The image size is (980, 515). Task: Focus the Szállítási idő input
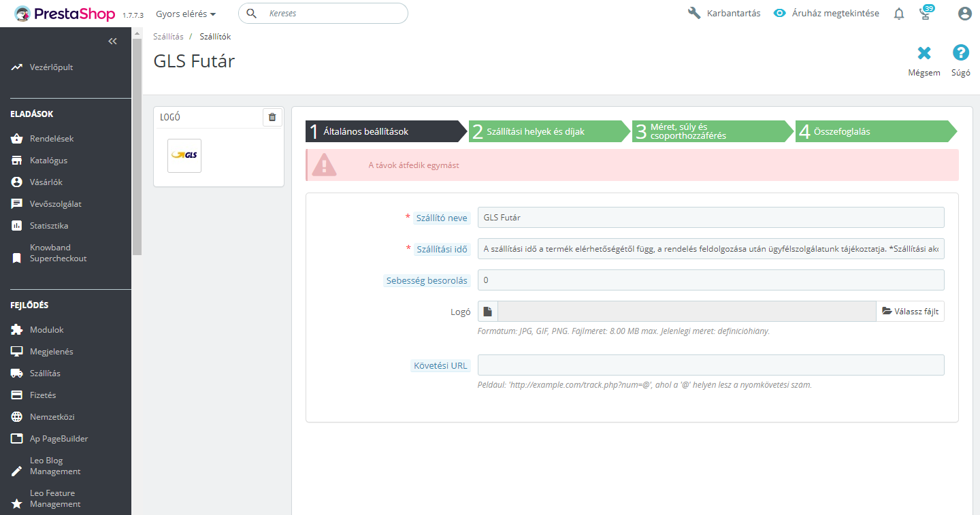[x=711, y=249]
